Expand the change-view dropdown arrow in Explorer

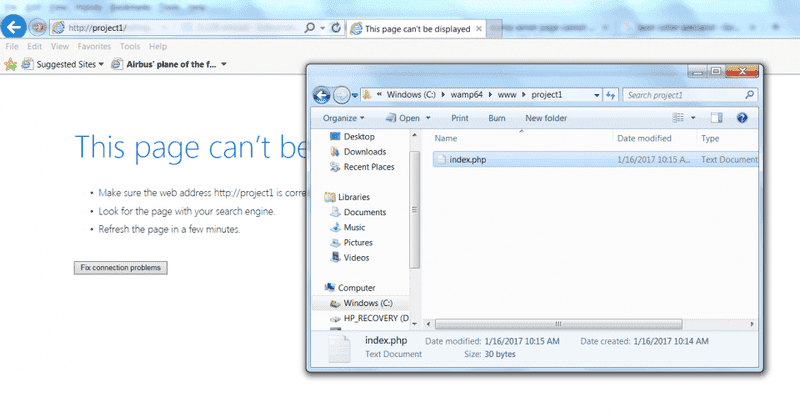(694, 118)
